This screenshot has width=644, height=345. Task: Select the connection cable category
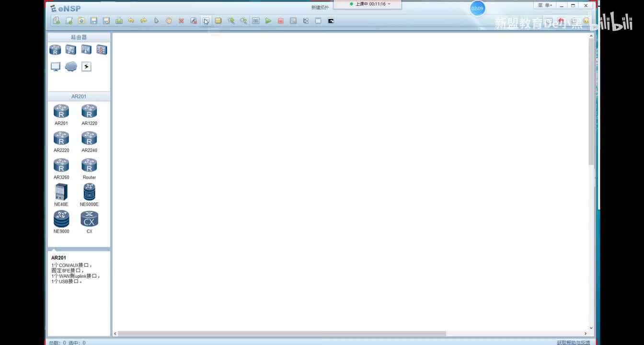86,67
